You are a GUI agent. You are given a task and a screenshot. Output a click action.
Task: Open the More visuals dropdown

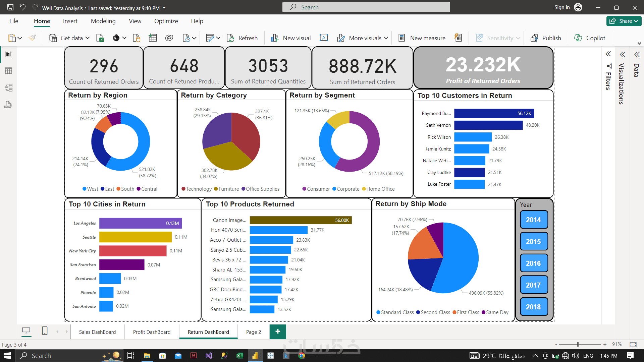386,38
